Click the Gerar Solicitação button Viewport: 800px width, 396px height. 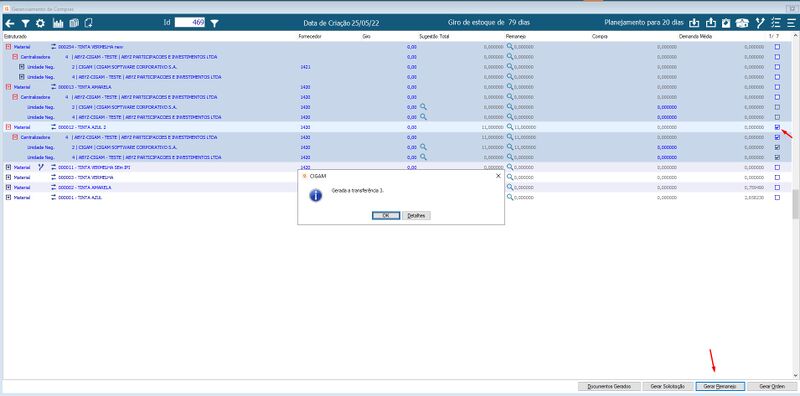point(668,386)
